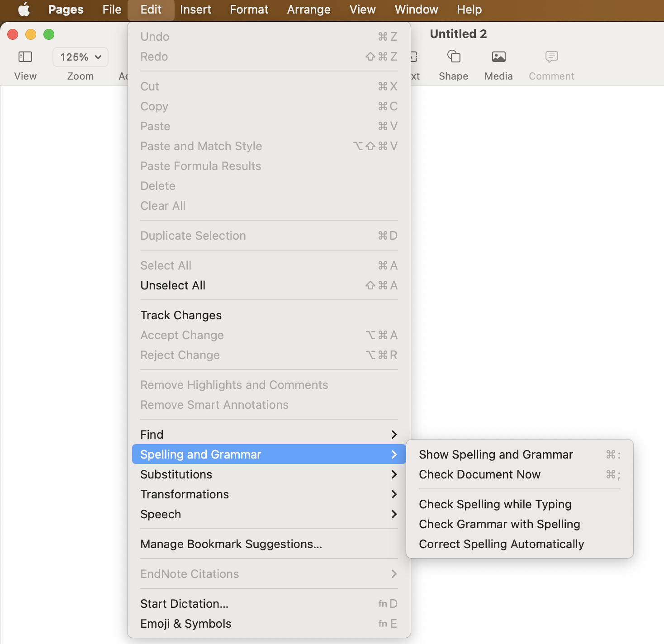The height and width of the screenshot is (644, 664).
Task: Open the Help menu
Action: (470, 9)
